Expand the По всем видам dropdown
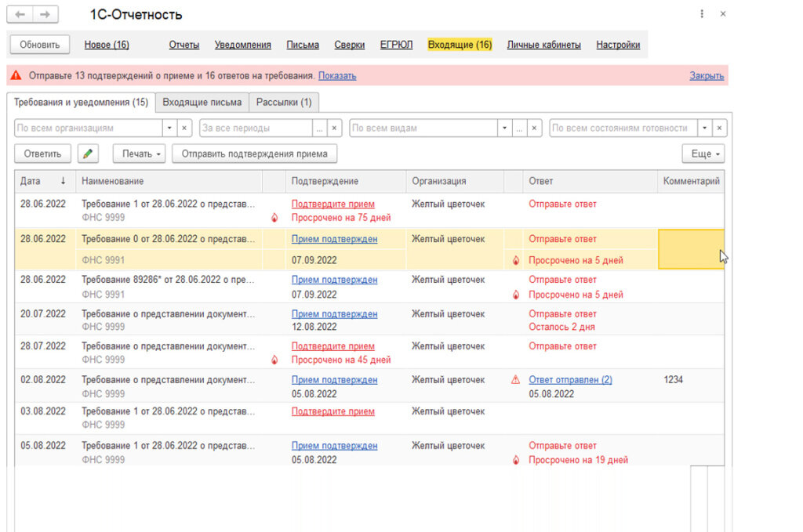 tap(504, 128)
